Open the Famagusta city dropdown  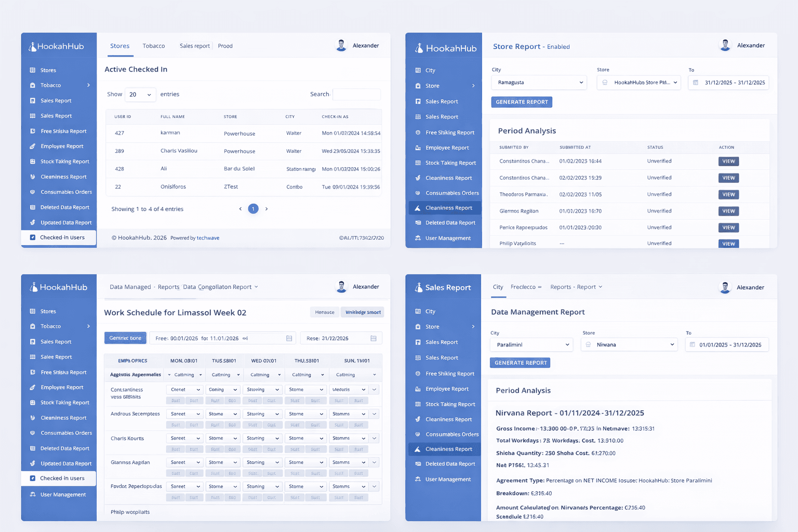[x=539, y=83]
